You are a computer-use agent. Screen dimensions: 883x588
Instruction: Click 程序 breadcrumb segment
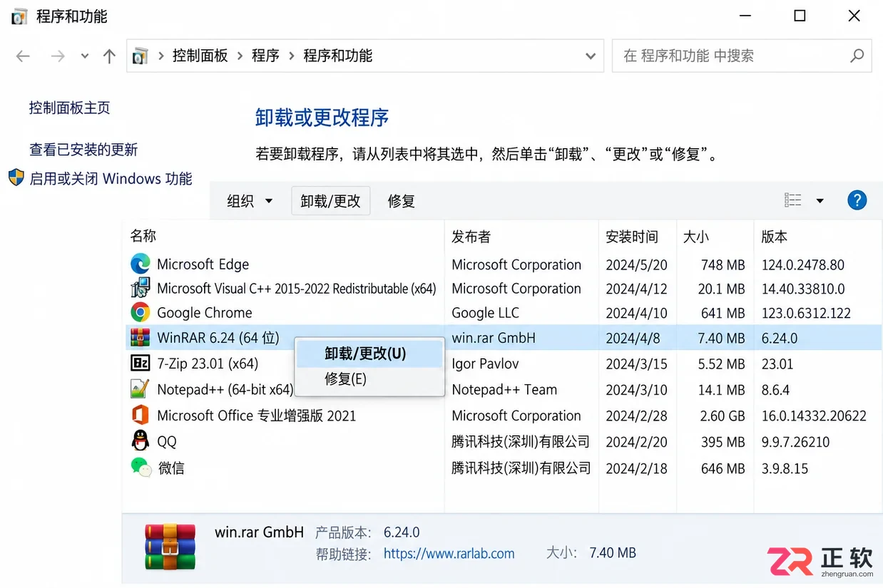pos(265,56)
